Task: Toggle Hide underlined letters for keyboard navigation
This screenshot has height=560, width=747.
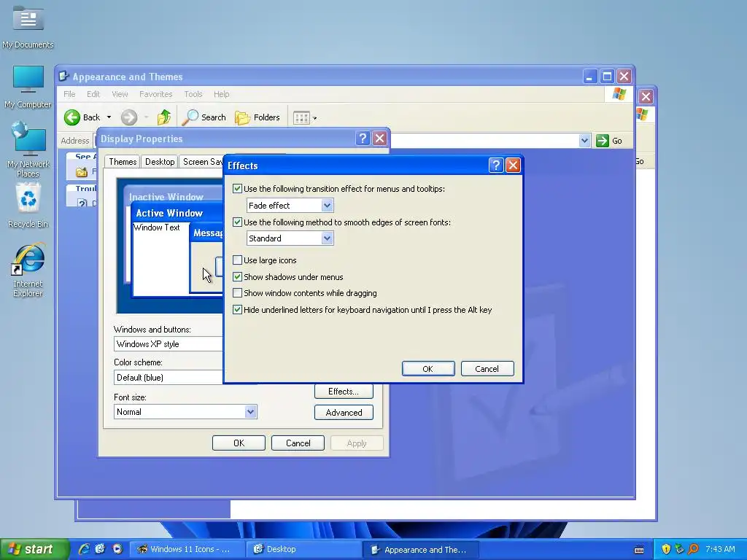Action: (x=237, y=309)
